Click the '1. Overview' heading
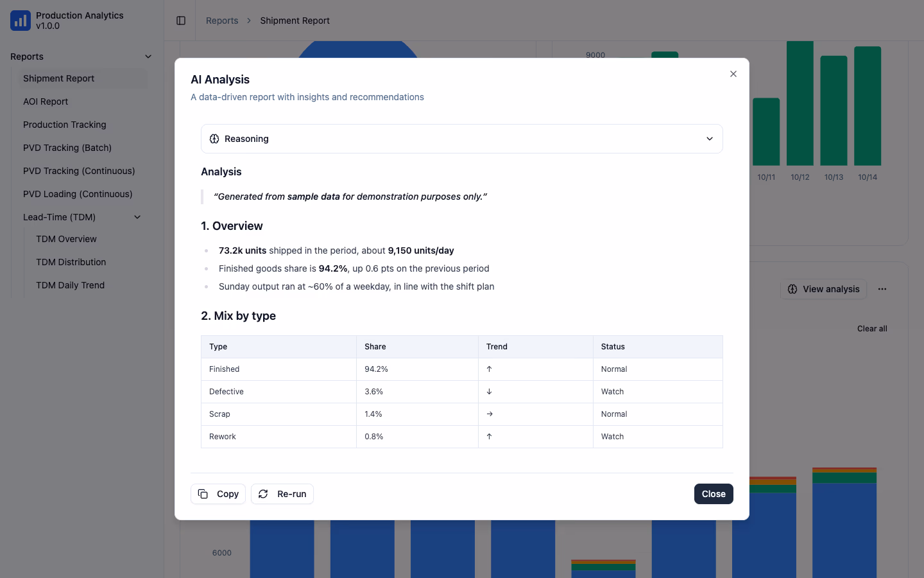Screen dimensions: 924x578 232,226
